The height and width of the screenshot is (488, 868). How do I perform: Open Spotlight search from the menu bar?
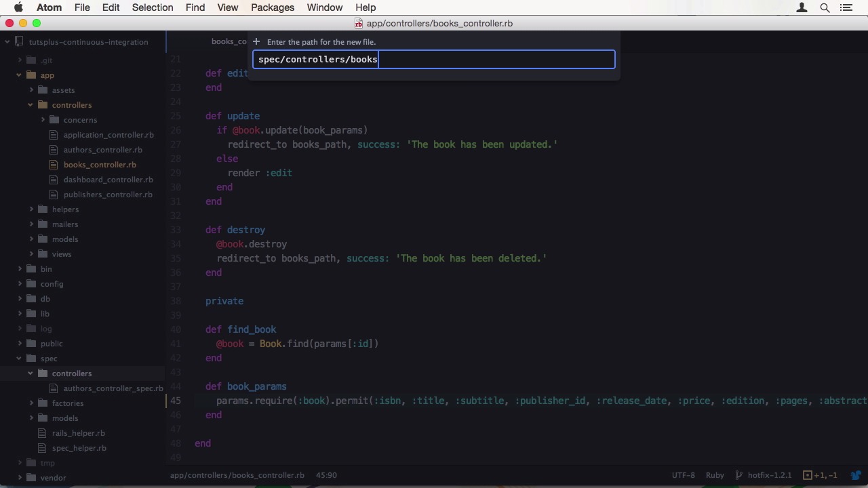[825, 7]
